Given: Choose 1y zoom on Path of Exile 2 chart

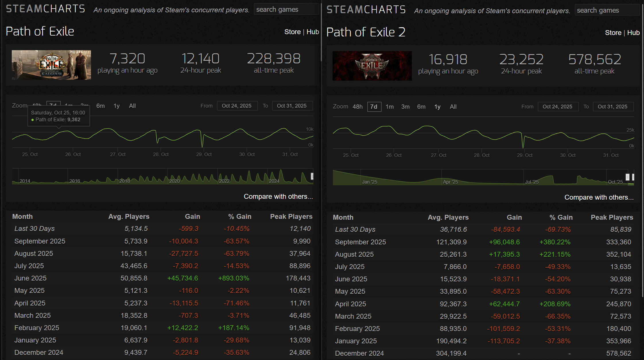Looking at the screenshot, I should 437,107.
